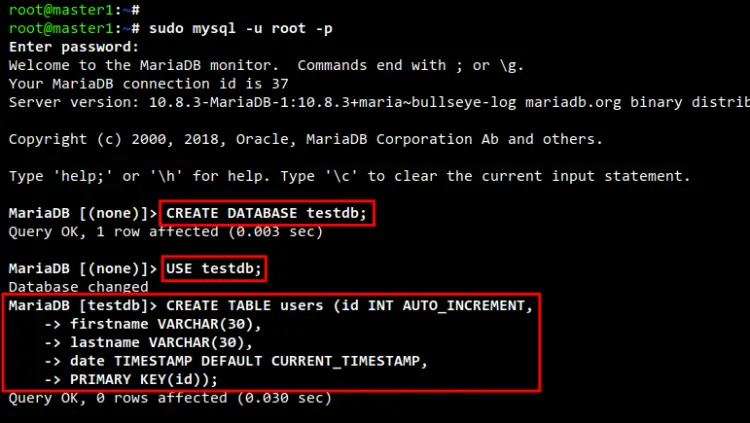This screenshot has width=750, height=423.
Task: Click the highlighted CREATE DATABASE testdb command
Action: coord(268,213)
